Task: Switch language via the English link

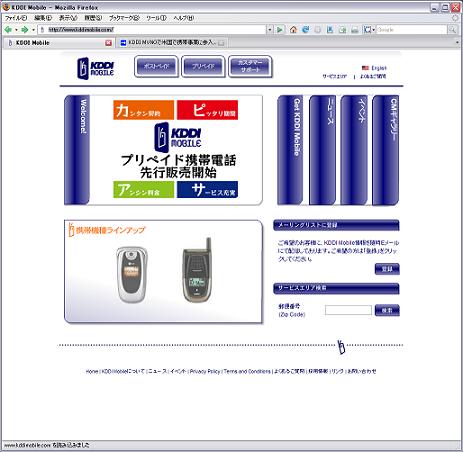Action: point(379,68)
